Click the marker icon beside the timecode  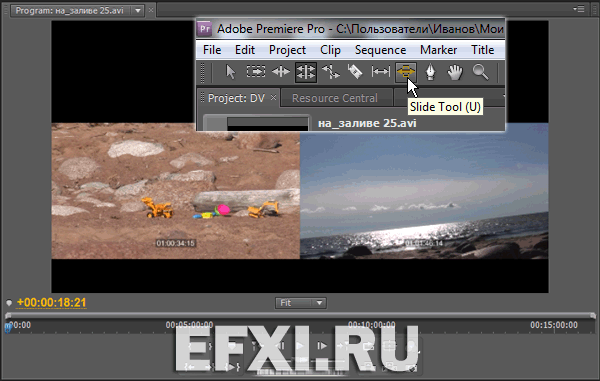click(9, 303)
